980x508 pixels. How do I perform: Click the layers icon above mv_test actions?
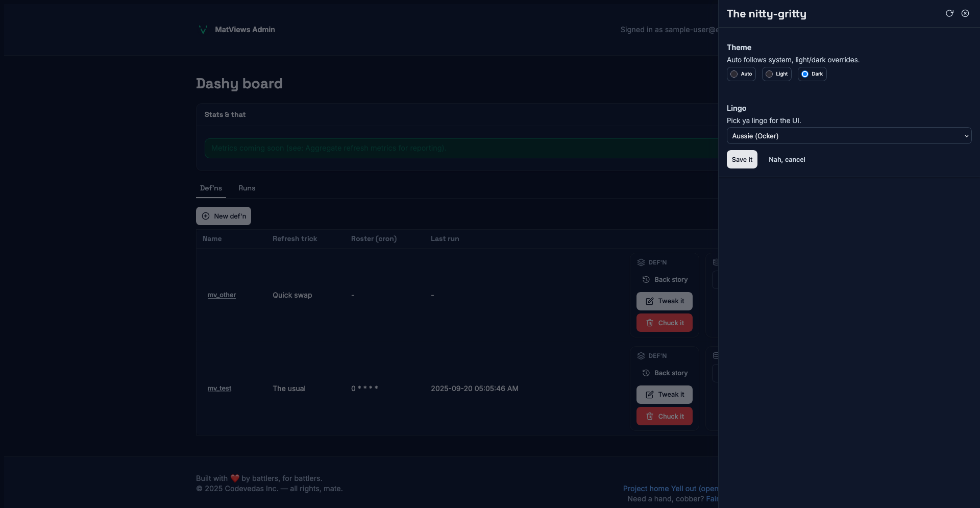641,356
